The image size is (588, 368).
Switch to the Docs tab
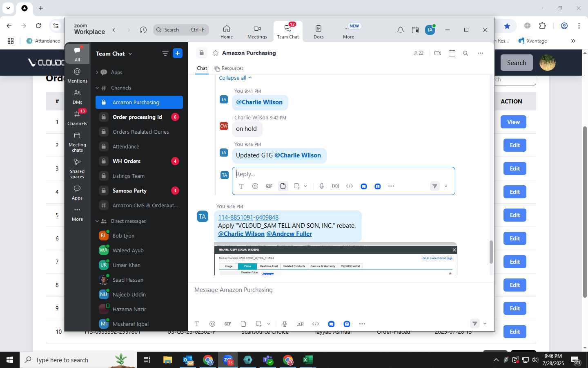[318, 32]
